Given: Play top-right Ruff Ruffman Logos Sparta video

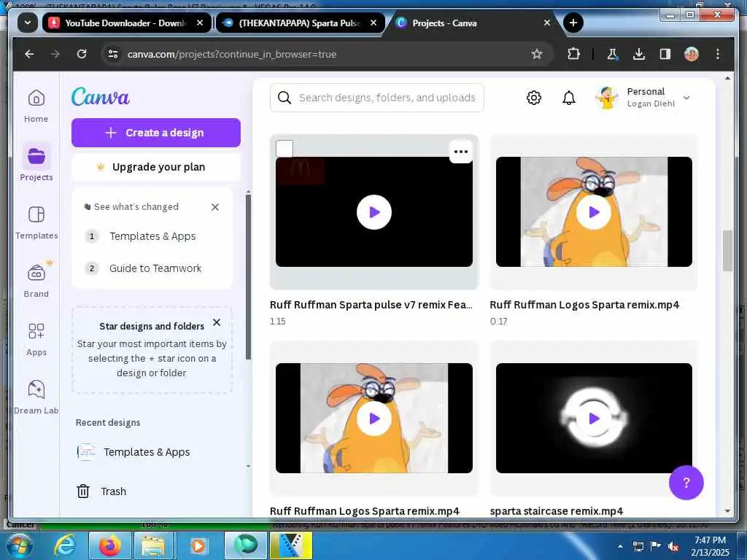Looking at the screenshot, I should pos(594,212).
